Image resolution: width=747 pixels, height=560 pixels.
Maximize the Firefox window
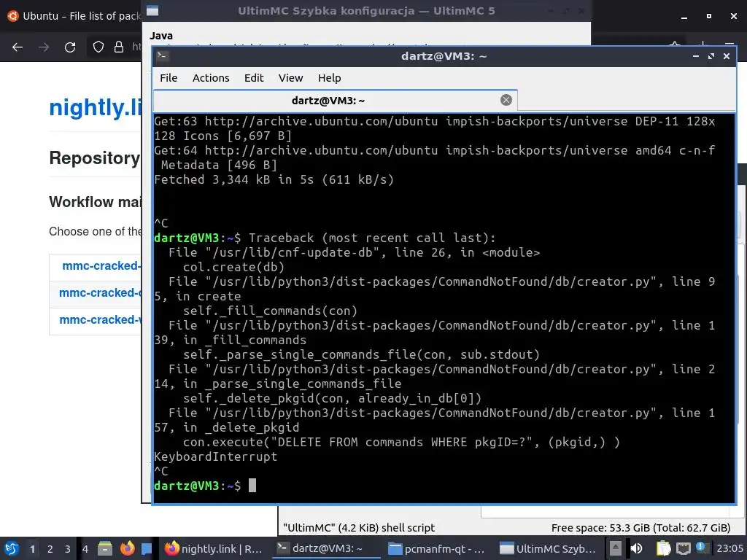(709, 16)
